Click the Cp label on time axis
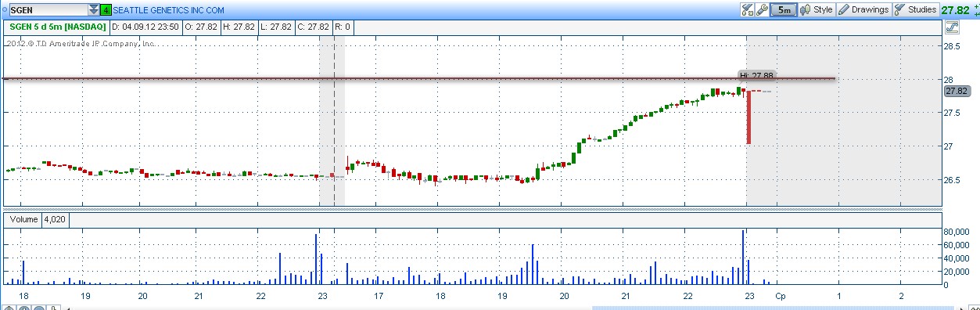The width and height of the screenshot is (980, 310). point(780,296)
